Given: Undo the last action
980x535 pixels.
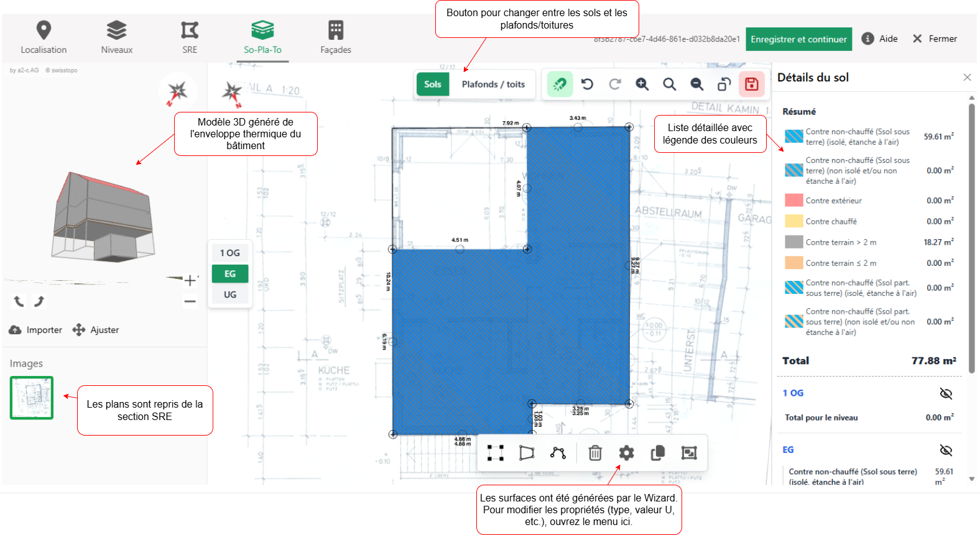Looking at the screenshot, I should (587, 84).
